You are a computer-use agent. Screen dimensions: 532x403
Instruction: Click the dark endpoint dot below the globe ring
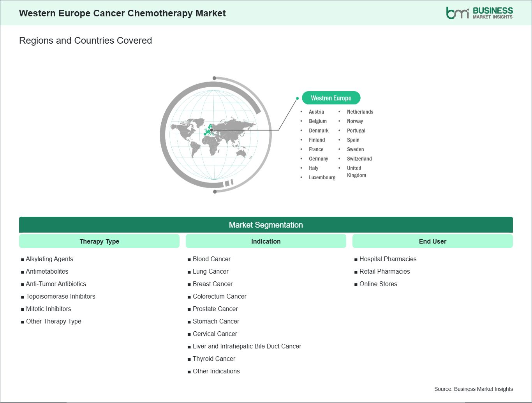(x=215, y=191)
